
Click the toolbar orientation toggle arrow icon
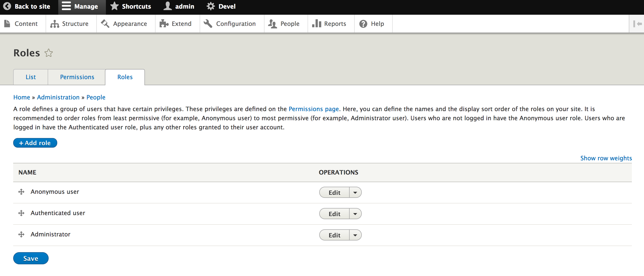[637, 24]
